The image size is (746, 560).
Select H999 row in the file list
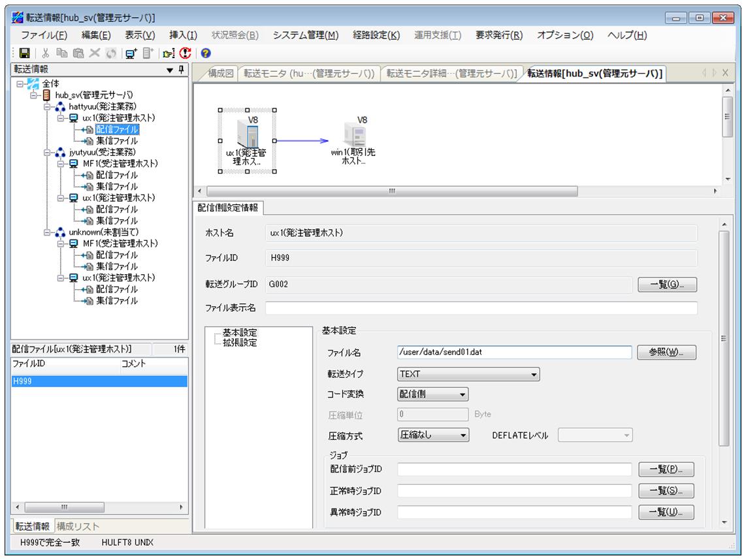(98, 381)
